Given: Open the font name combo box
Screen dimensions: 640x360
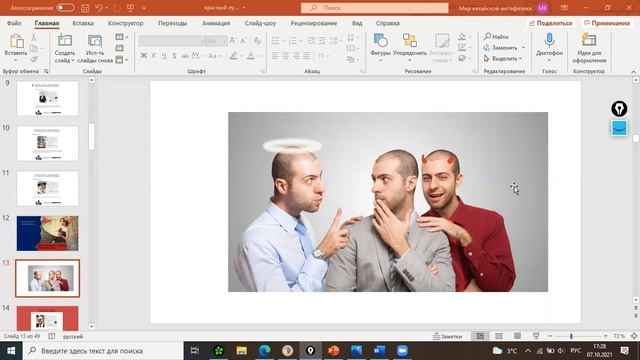Looking at the screenshot, I should 171,41.
